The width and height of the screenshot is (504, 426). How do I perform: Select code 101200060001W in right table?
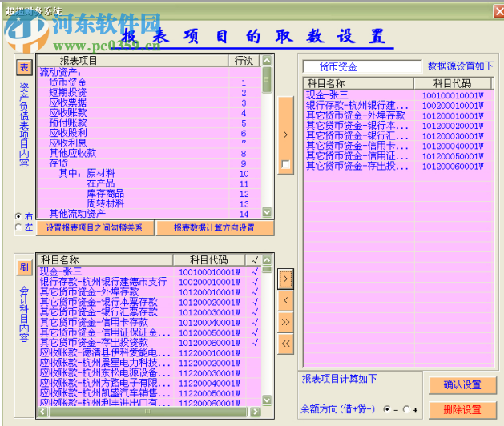click(453, 167)
